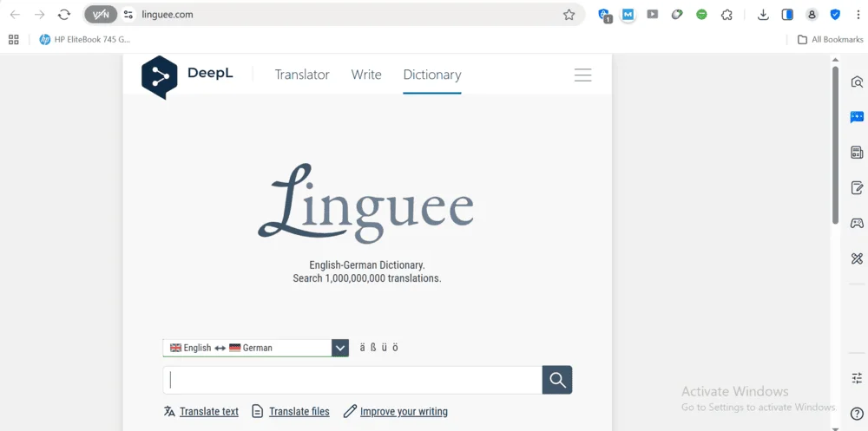
Task: Click the VPN badge in address bar
Action: [101, 15]
